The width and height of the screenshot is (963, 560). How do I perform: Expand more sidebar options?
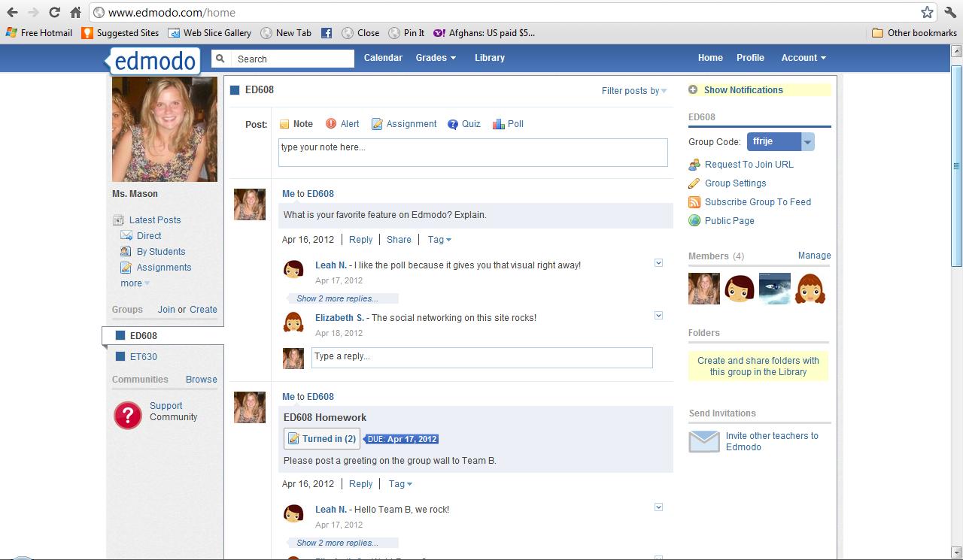coord(133,283)
